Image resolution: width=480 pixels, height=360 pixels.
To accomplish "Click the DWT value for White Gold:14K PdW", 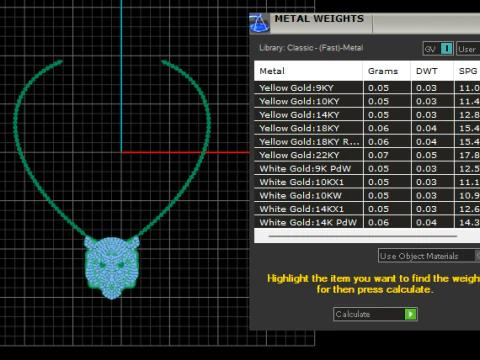I will coord(426,222).
